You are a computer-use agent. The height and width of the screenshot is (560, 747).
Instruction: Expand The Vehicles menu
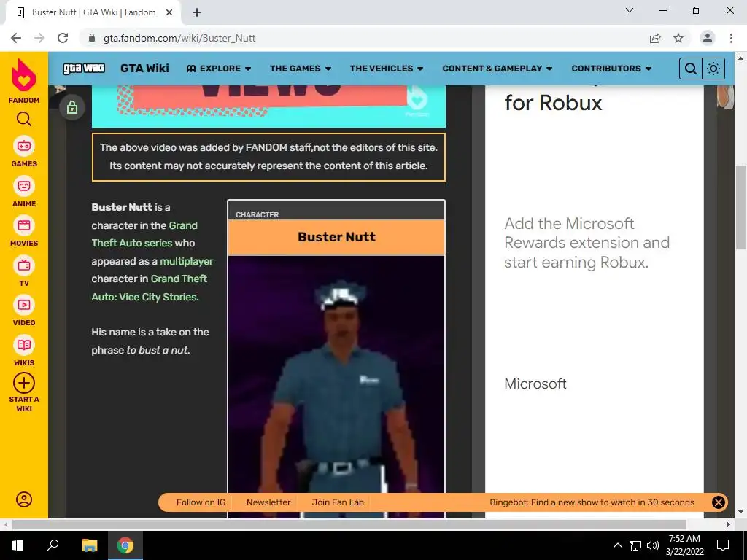[387, 69]
